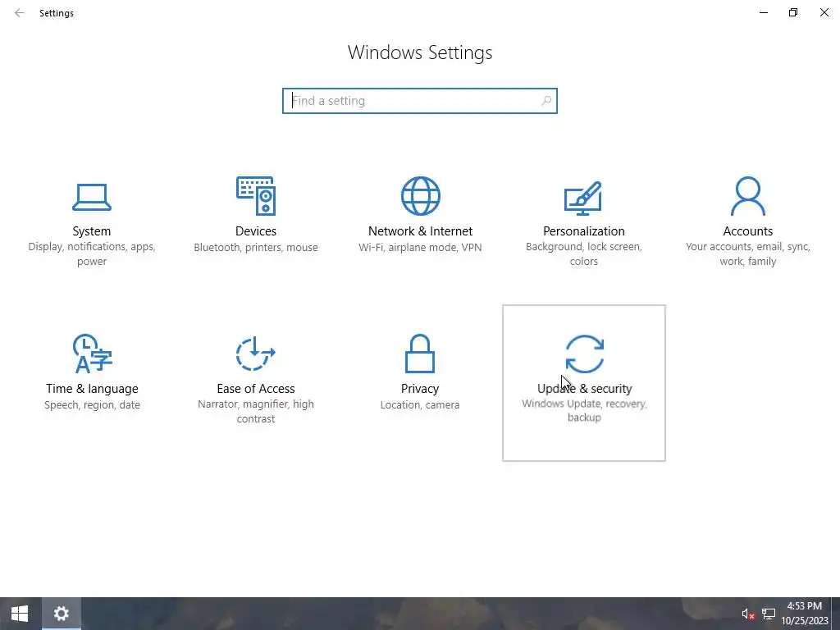Open Update & security refresh-arrows icon
The image size is (840, 630).
pos(584,354)
